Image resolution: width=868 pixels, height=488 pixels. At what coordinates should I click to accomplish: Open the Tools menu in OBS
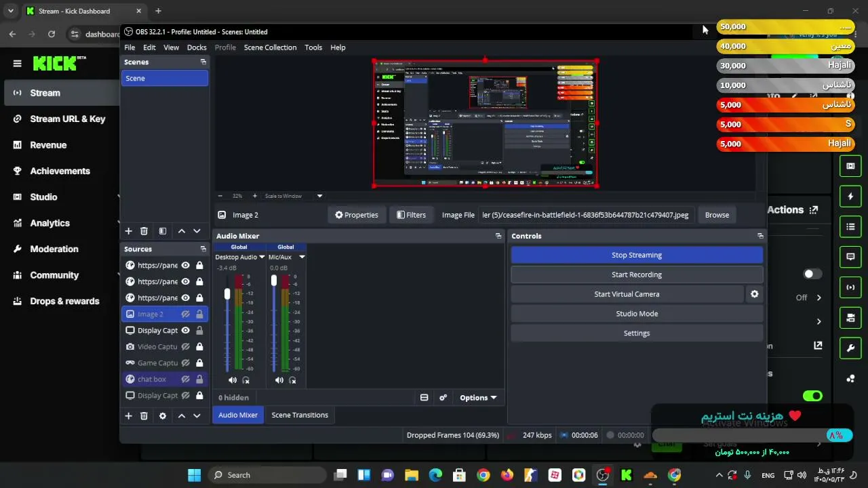click(313, 47)
